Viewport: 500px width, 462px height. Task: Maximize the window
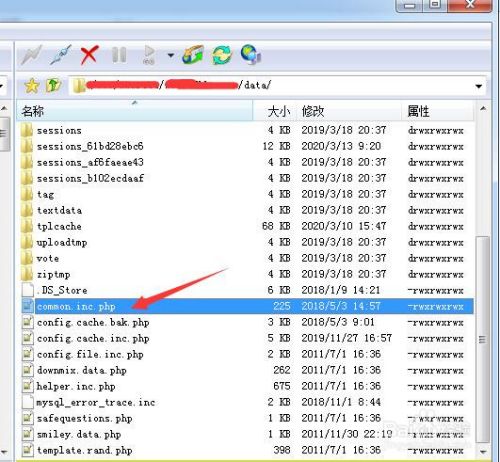coord(435,5)
